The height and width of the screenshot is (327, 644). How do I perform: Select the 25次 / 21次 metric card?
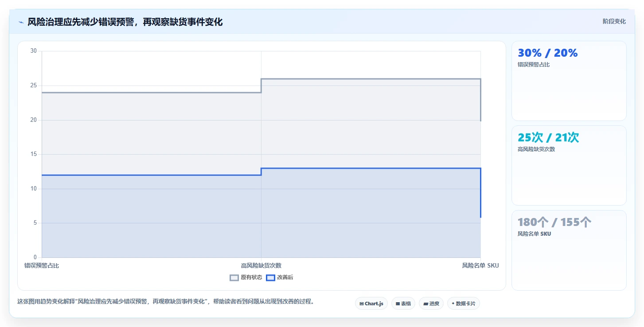pos(569,165)
